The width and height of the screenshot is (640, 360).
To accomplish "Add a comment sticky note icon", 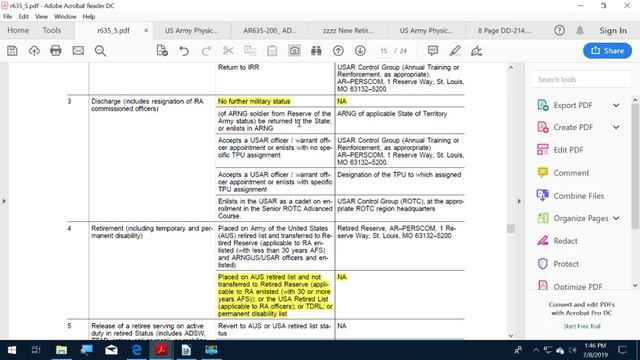I will [x=433, y=51].
